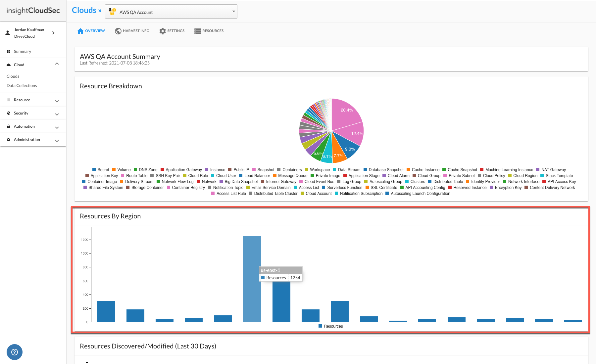The image size is (596, 364).
Task: Click the Summary dashboard icon in sidebar
Action: [x=9, y=52]
